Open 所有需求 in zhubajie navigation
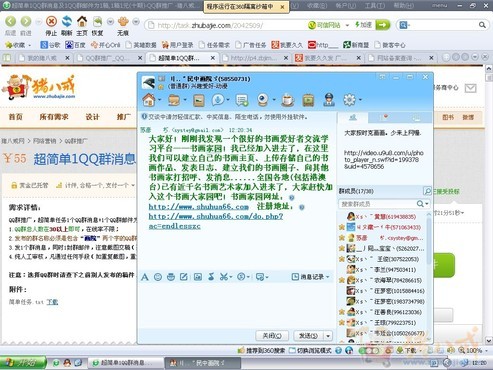The width and height of the screenshot is (493, 370). [x=54, y=117]
